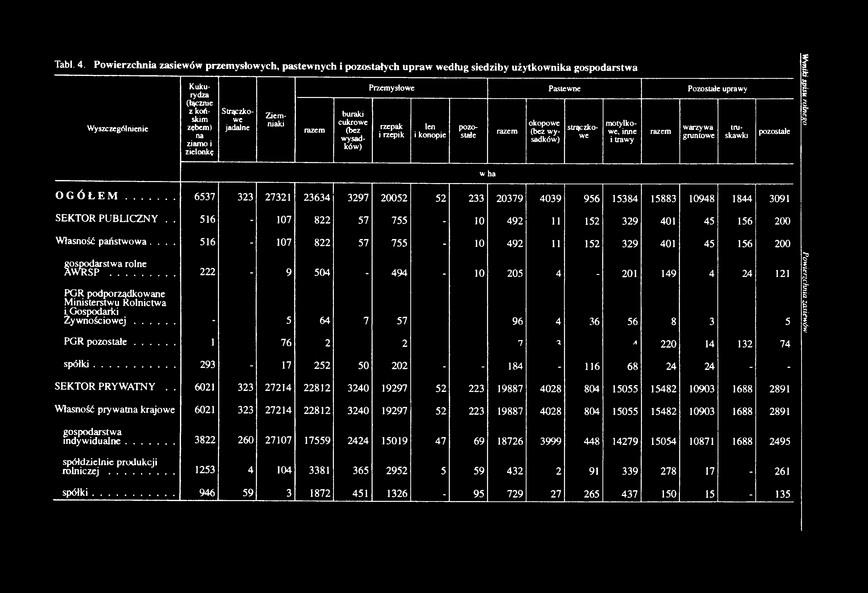Select the value 10871 under warzywa gruntowe
This screenshot has width=868, height=593.
point(701,441)
